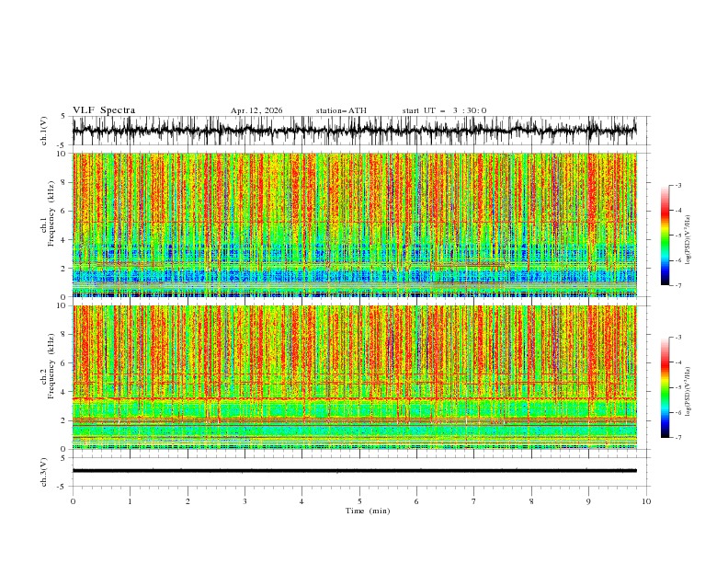728x563 pixels.
Task: Click the "ch.3(V)" waveform axis label
Action: 44,472
